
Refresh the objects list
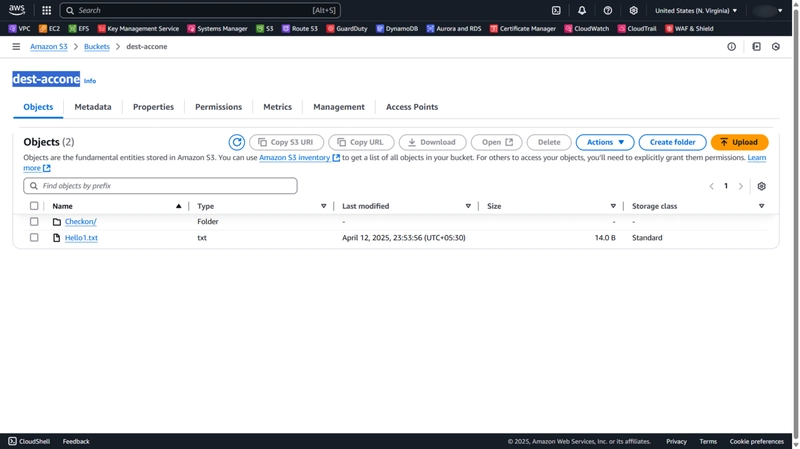(x=237, y=142)
